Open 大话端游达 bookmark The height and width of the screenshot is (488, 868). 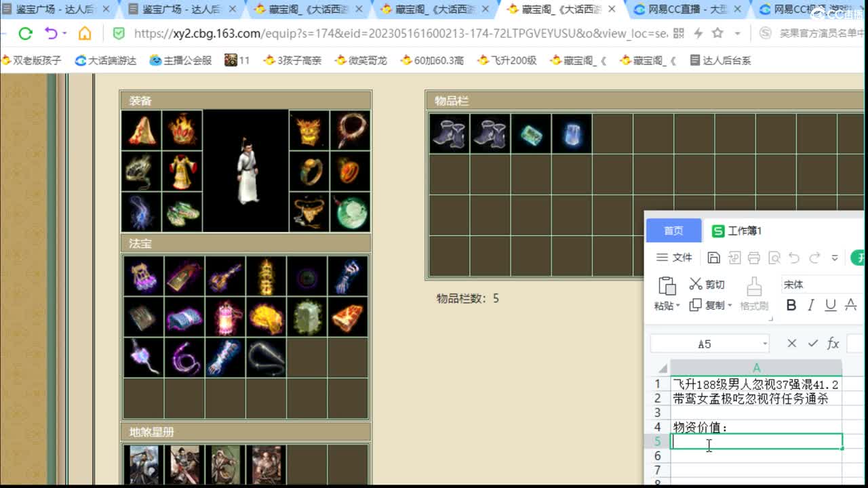(105, 60)
